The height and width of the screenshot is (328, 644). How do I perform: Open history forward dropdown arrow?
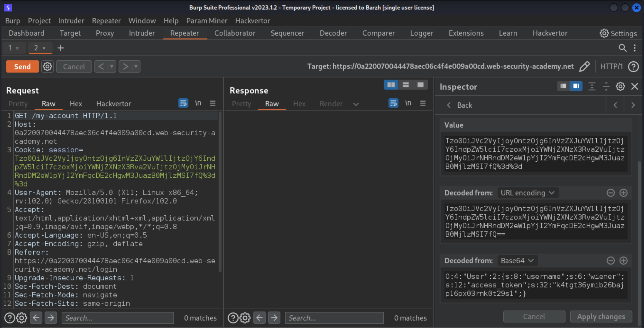pyautogui.click(x=136, y=66)
